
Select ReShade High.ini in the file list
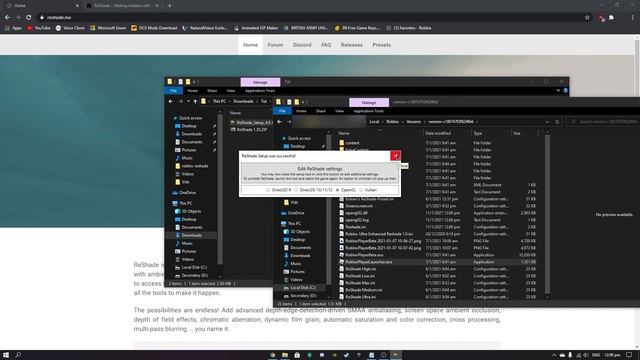point(358,269)
